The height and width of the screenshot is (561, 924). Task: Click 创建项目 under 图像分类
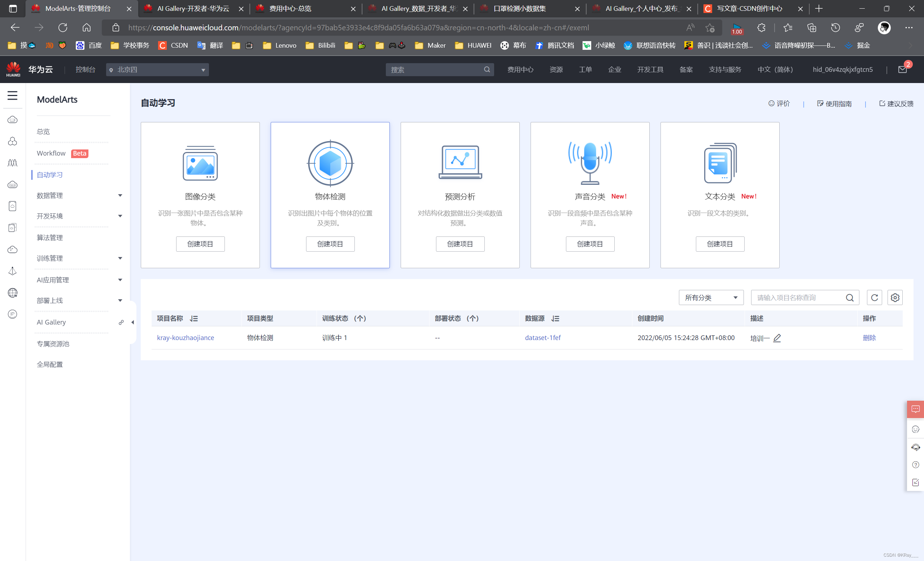pyautogui.click(x=200, y=244)
